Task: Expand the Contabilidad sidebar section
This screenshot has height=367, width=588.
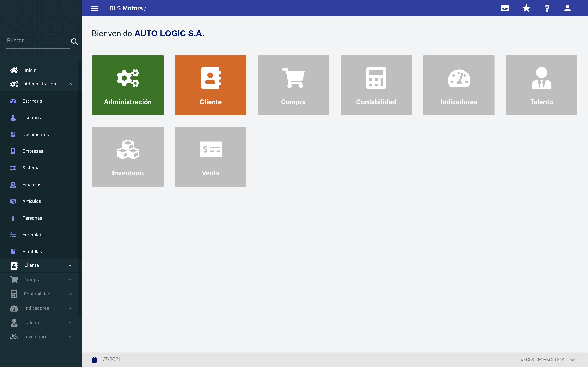Action: 70,294
